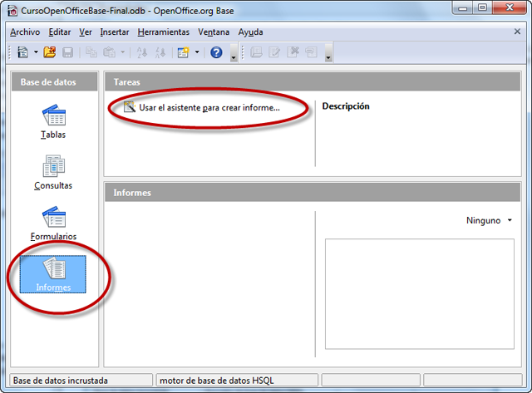Image resolution: width=532 pixels, height=393 pixels.
Task: Click status text Base de datos incrustada
Action: click(x=61, y=381)
